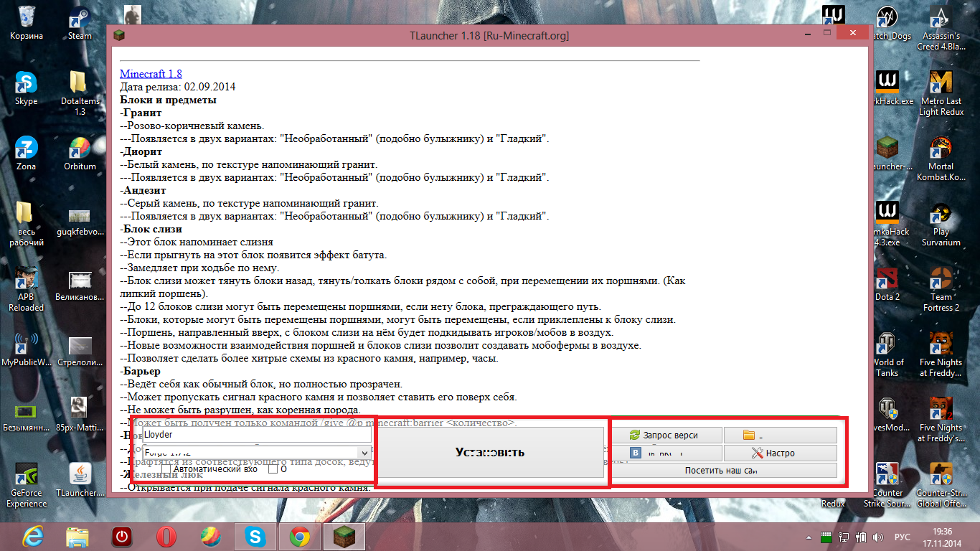Select the Skype desktop shortcut

(27, 88)
